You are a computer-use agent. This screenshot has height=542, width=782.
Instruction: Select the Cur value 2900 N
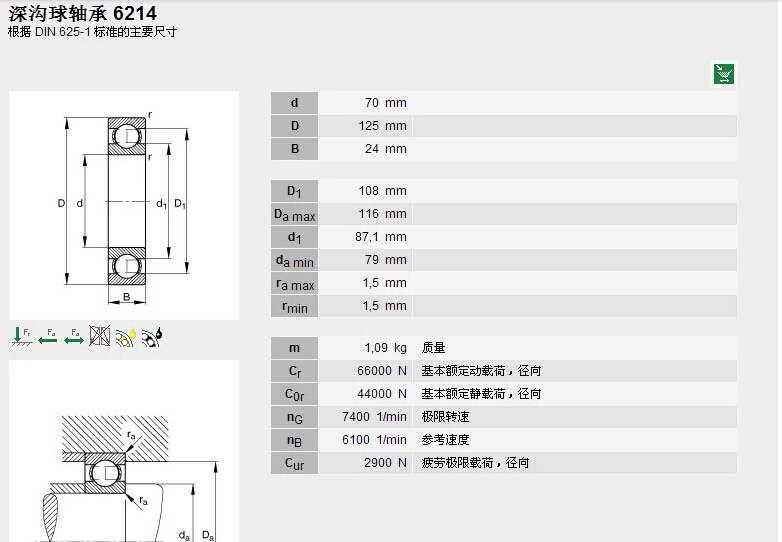click(385, 463)
